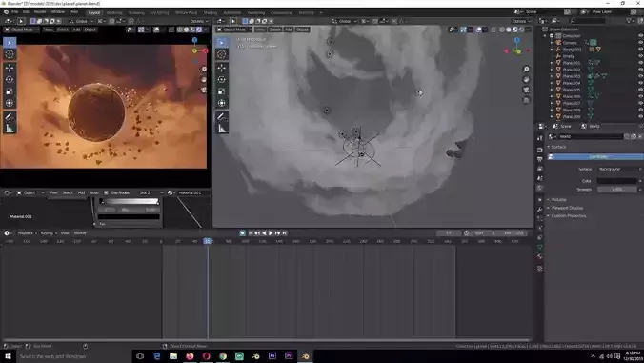
Task: Click the pan hand icon in right viewport
Action: click(x=526, y=79)
